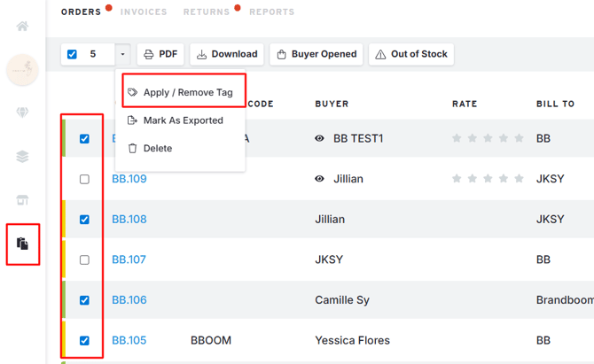Select the documents icon in sidebar
The height and width of the screenshot is (364, 594).
22,244
